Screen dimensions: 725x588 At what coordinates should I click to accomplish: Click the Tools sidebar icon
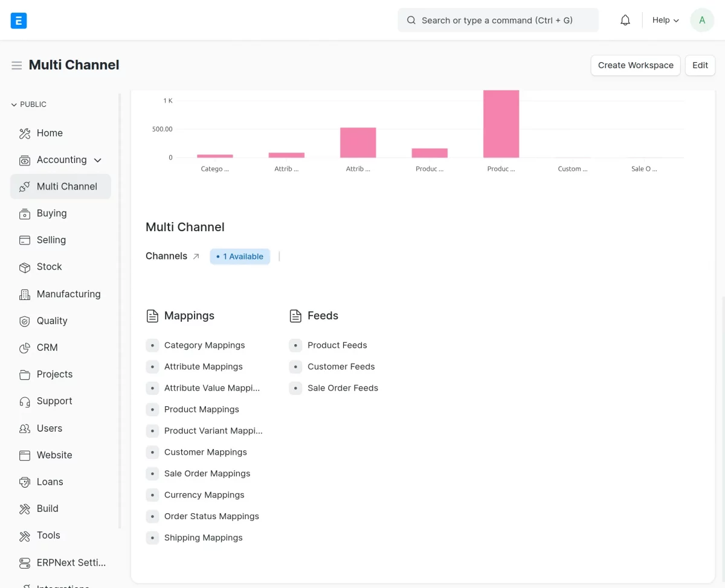coord(25,535)
